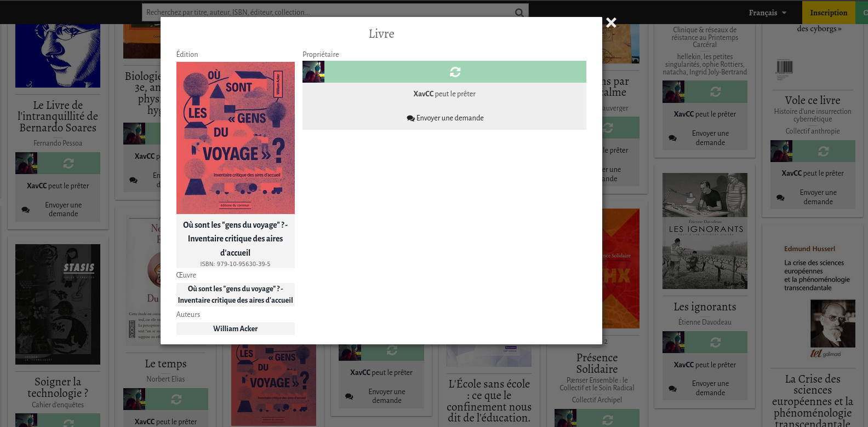Click refresh icon on Les ignorants card
Viewport: 868px width, 427px height.
click(715, 342)
